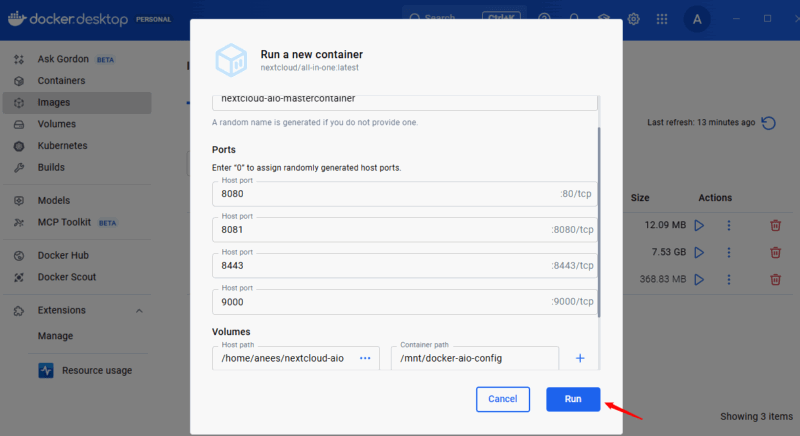
Task: Click the Docker Scout icon
Action: coord(19,277)
